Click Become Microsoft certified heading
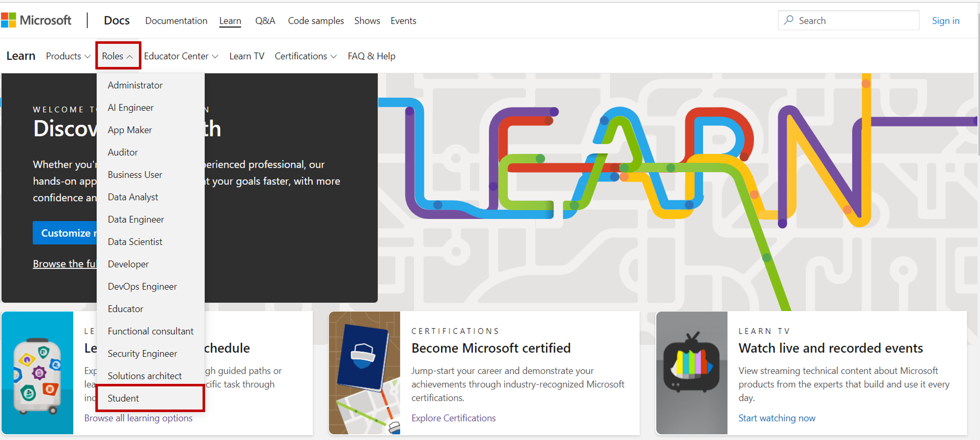This screenshot has width=980, height=440. (x=491, y=348)
